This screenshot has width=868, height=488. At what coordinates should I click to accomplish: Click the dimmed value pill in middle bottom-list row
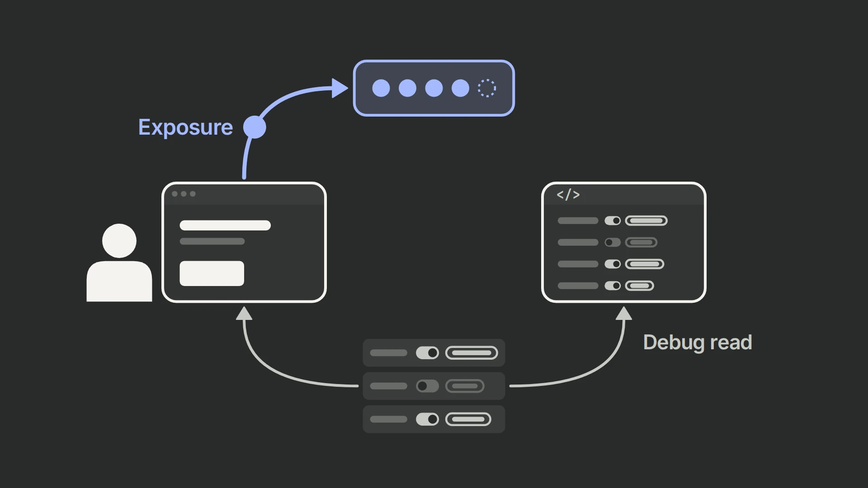coord(465,386)
